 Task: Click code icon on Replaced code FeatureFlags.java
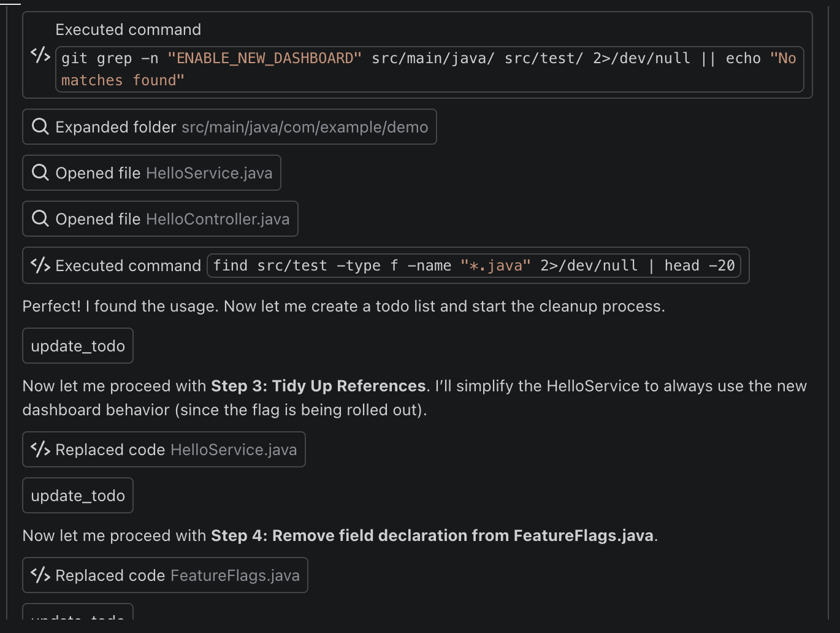pos(40,575)
